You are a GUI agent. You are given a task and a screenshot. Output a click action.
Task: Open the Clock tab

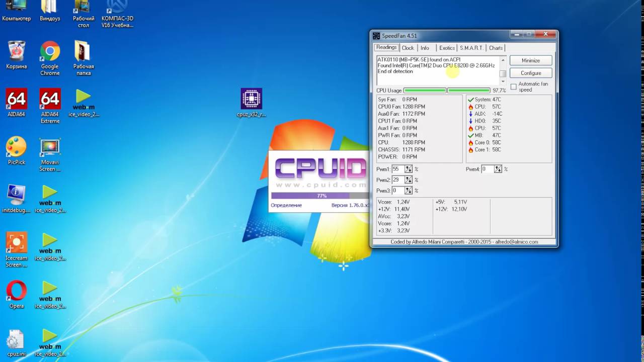click(408, 48)
